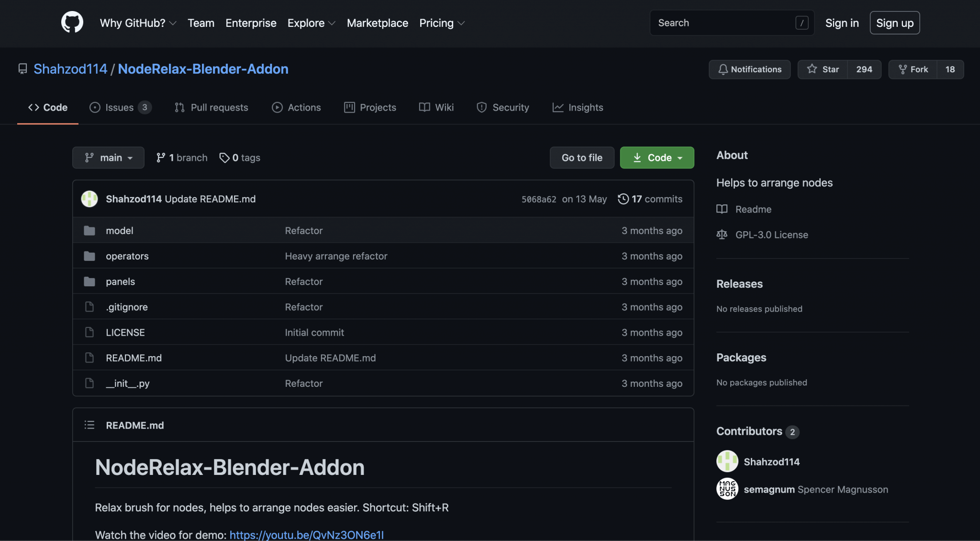Open the main branch dropdown
This screenshot has width=980, height=541.
point(108,158)
